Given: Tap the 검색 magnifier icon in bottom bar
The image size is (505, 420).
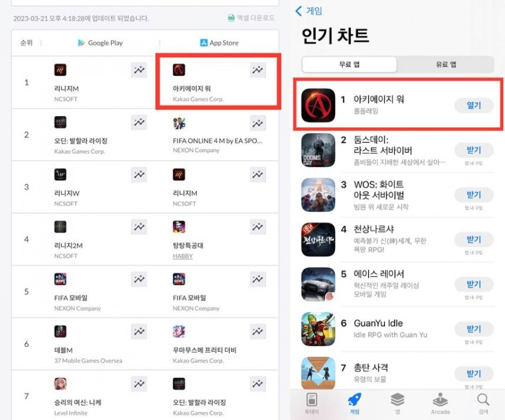Looking at the screenshot, I should coord(483,400).
